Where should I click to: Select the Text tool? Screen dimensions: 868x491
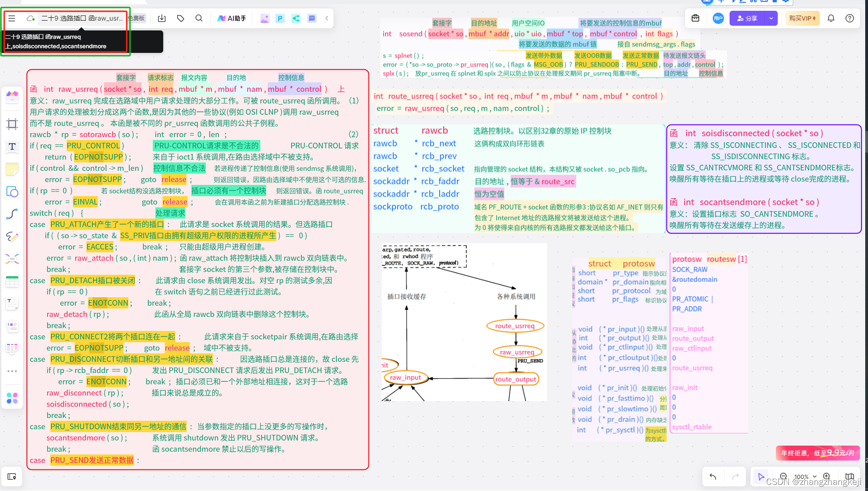pyautogui.click(x=12, y=147)
